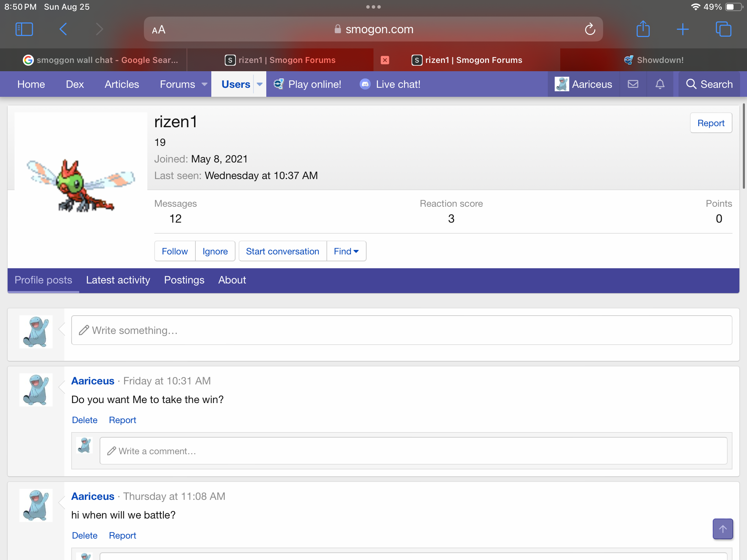Open Aariceus name on Friday post
This screenshot has width=747, height=560.
tap(93, 381)
